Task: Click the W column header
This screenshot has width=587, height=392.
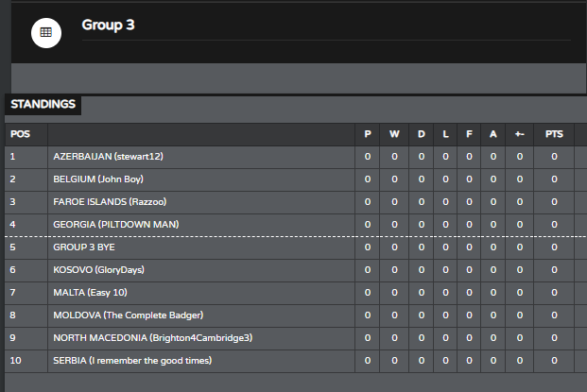Action: pyautogui.click(x=394, y=134)
